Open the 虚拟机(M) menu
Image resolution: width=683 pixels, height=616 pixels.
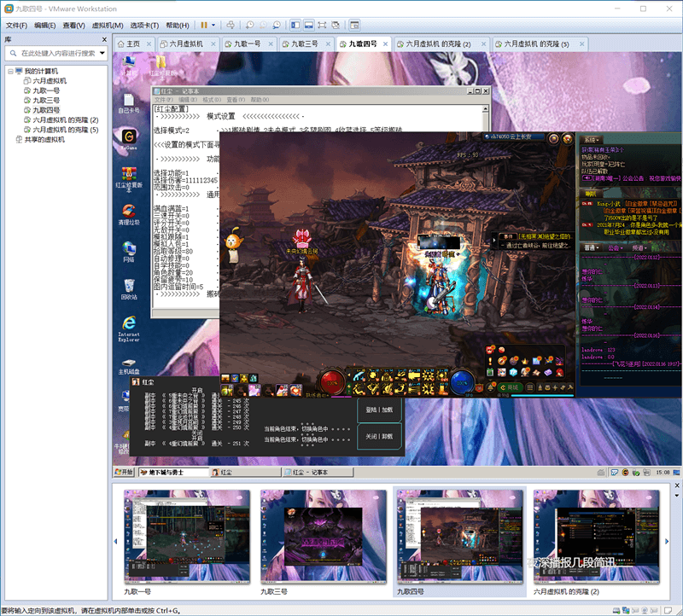pos(108,26)
